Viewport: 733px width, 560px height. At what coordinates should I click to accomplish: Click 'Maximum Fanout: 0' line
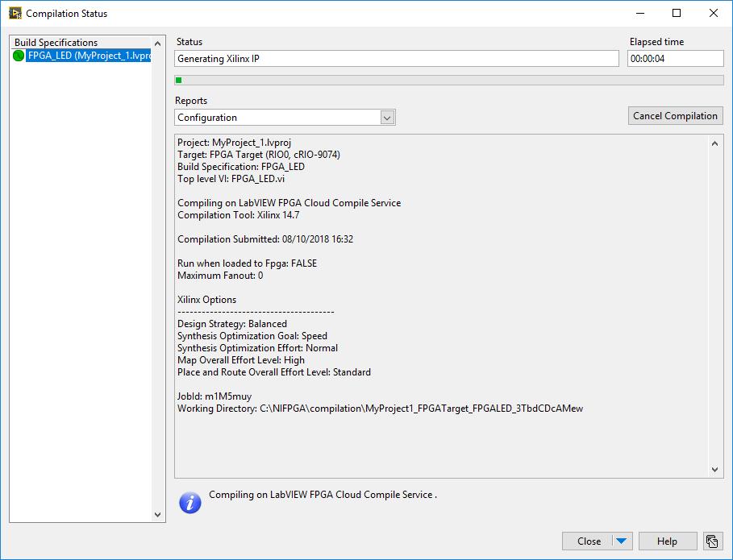click(220, 276)
